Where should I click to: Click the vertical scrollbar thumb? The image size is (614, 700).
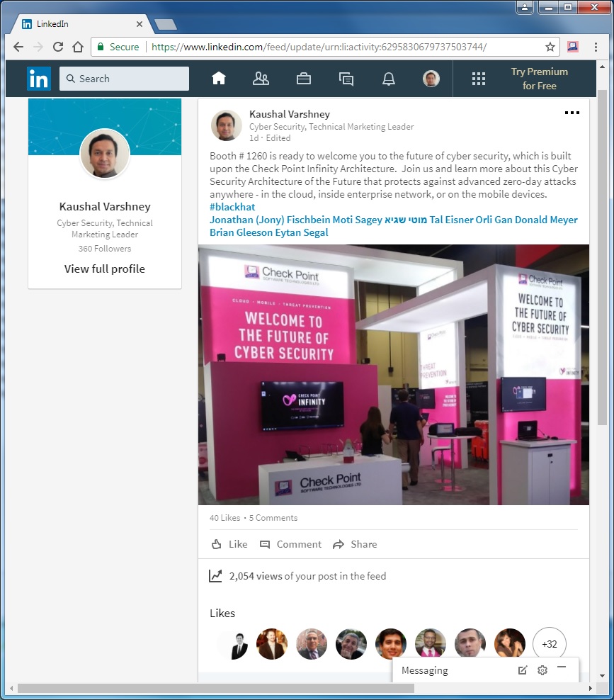click(603, 258)
